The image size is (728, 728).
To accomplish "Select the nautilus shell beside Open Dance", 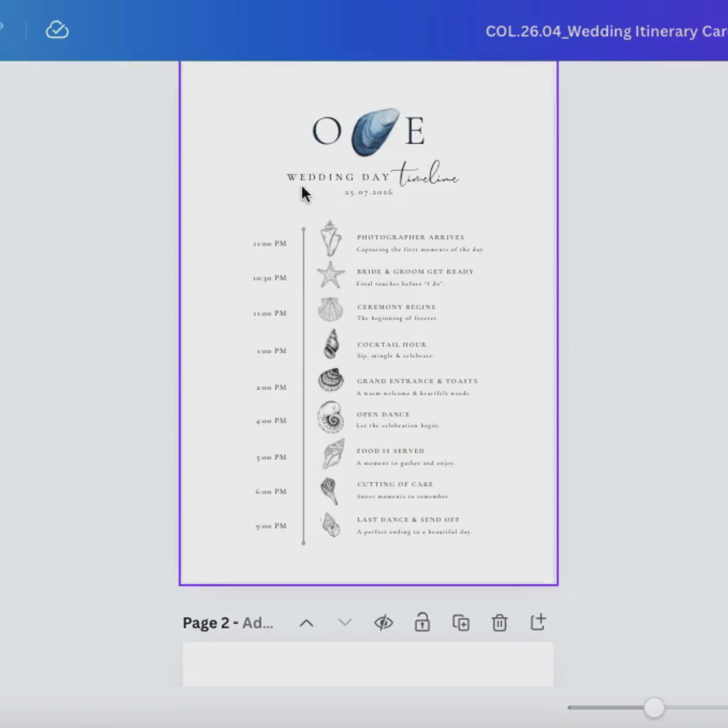I will point(331,416).
